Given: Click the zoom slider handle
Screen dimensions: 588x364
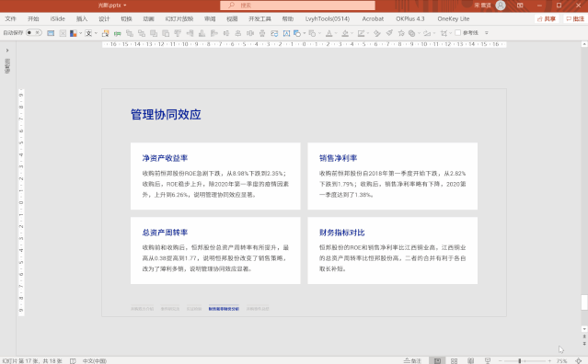Looking at the screenshot, I should click(x=520, y=360).
